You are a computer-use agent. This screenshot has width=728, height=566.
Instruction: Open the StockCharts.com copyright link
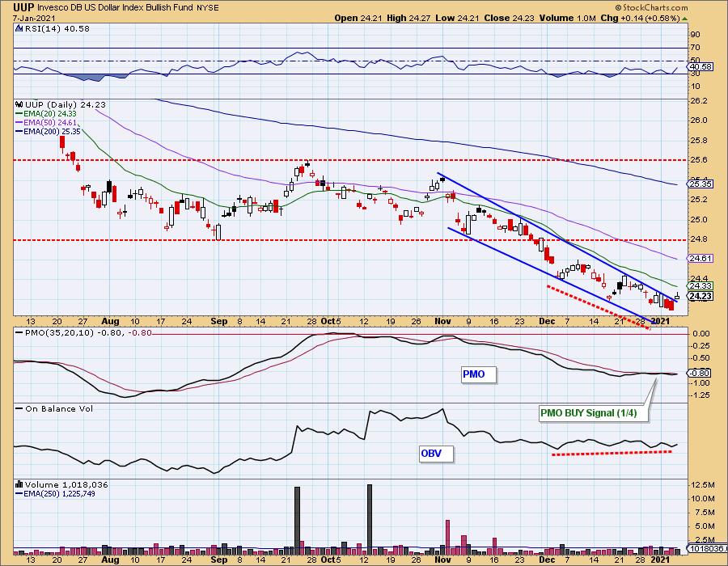tap(651, 7)
